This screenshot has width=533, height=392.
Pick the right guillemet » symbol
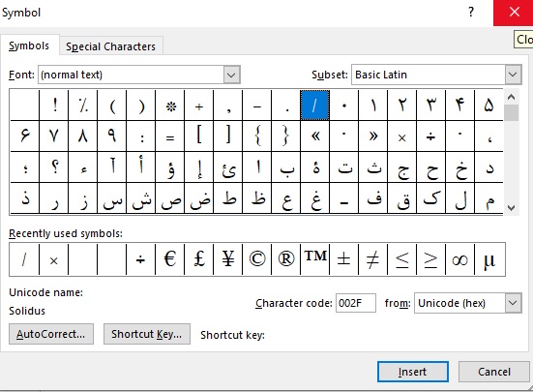coord(372,136)
